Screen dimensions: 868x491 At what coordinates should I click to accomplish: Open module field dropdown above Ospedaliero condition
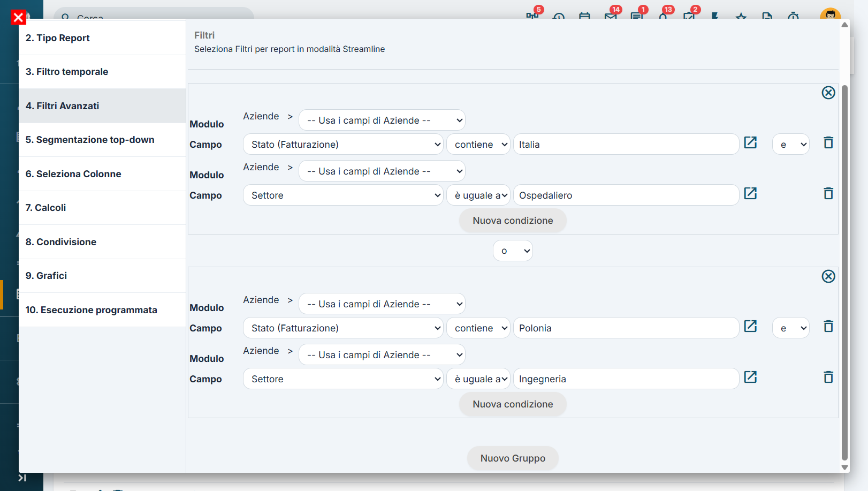click(x=382, y=171)
